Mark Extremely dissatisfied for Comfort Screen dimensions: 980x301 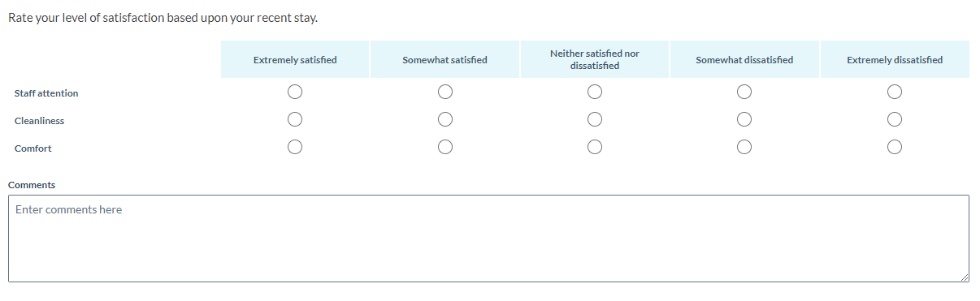click(895, 148)
